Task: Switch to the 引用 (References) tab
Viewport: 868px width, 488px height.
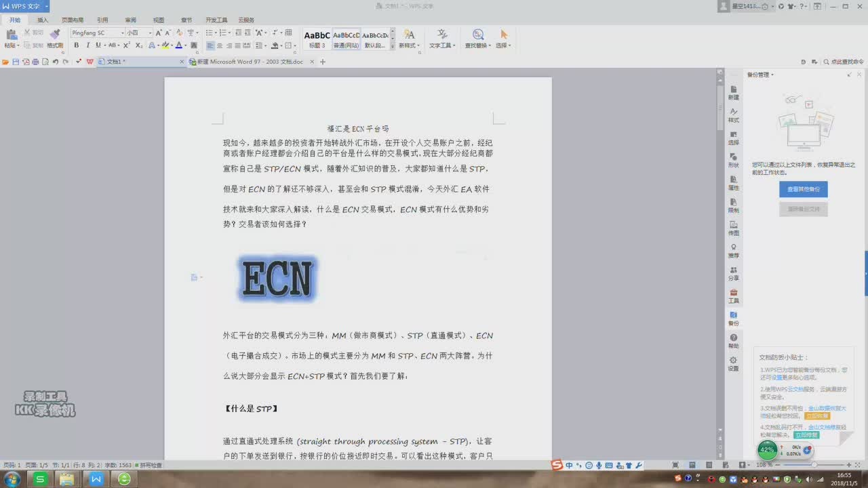Action: [x=102, y=20]
